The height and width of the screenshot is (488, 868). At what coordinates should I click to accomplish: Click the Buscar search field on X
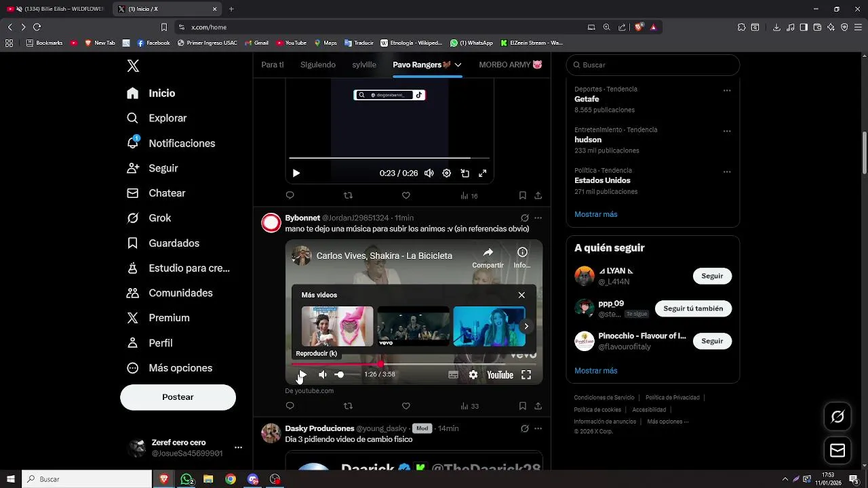pyautogui.click(x=652, y=65)
